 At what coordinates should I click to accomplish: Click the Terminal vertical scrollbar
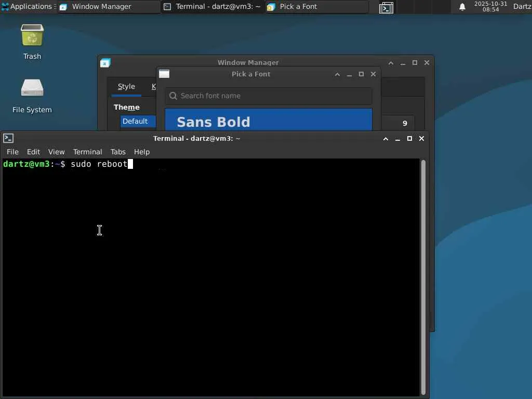[x=423, y=277]
